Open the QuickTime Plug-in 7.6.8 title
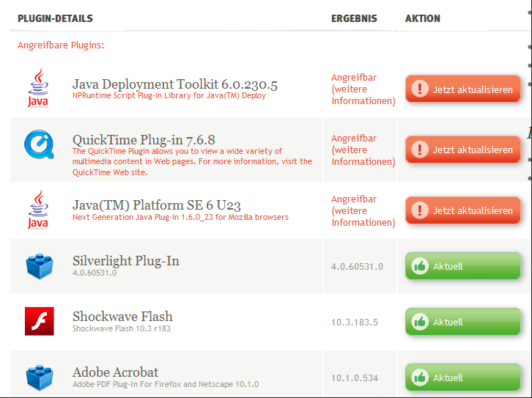532x398 pixels. click(144, 140)
